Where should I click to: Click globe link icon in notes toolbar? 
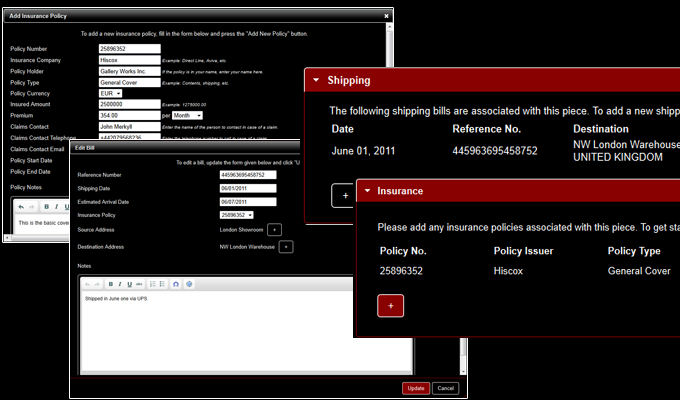tap(189, 284)
